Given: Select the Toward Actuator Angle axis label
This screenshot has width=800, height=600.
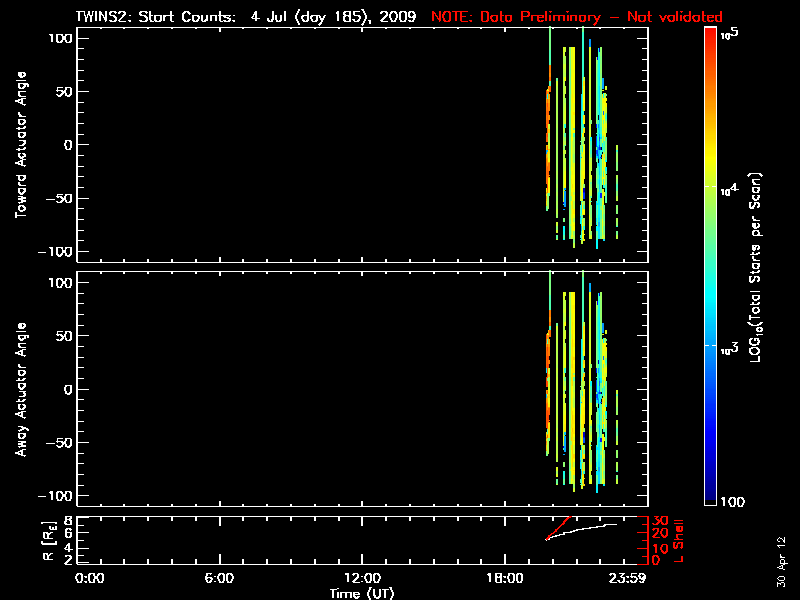Looking at the screenshot, I should click(20, 145).
